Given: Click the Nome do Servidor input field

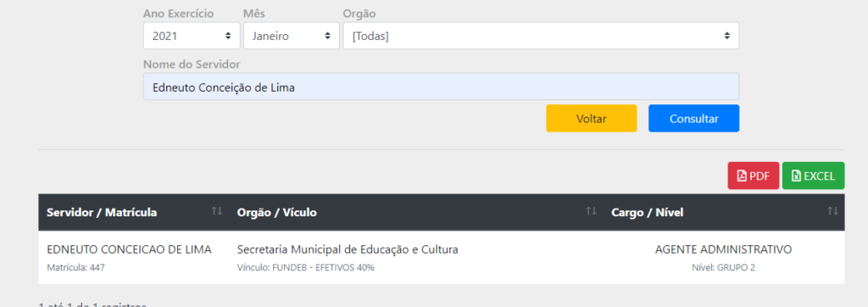Looking at the screenshot, I should [441, 87].
